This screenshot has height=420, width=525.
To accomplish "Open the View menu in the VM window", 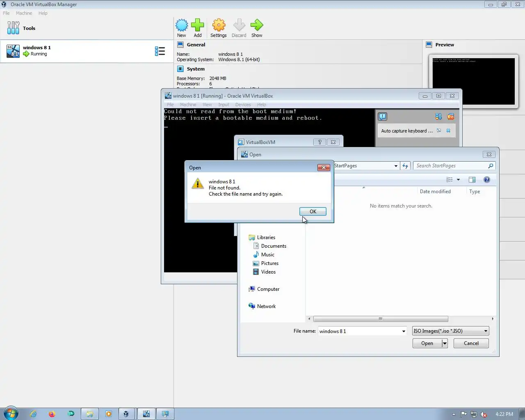I will [207, 105].
